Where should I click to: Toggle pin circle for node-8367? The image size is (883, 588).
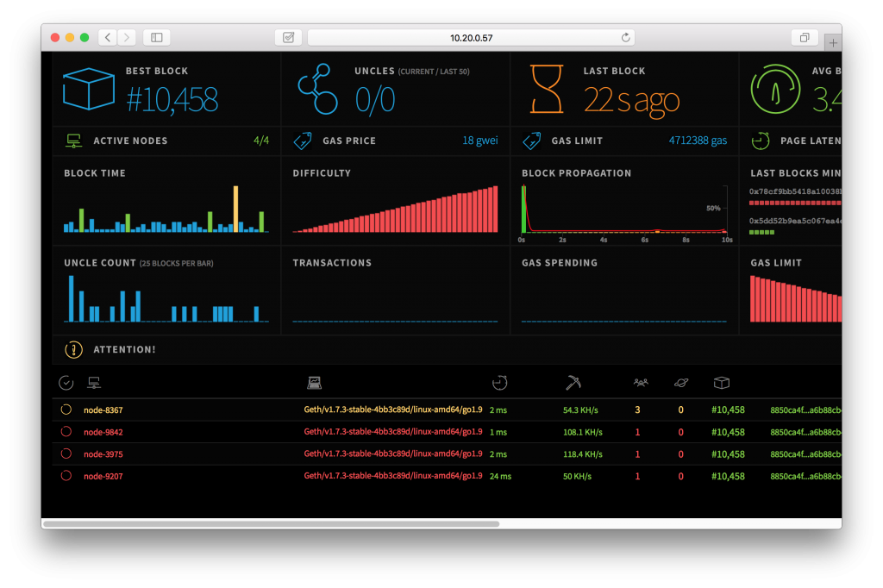(66, 410)
